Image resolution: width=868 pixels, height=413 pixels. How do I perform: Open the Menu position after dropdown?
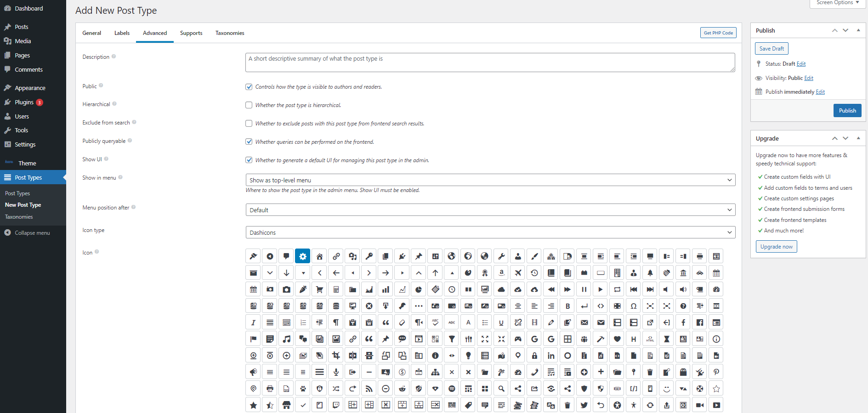490,210
